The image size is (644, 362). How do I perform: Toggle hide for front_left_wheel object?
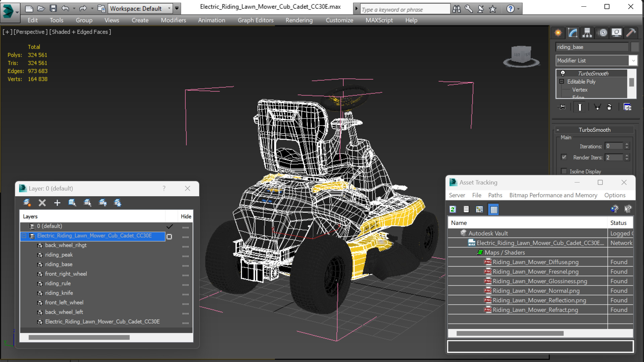point(185,303)
